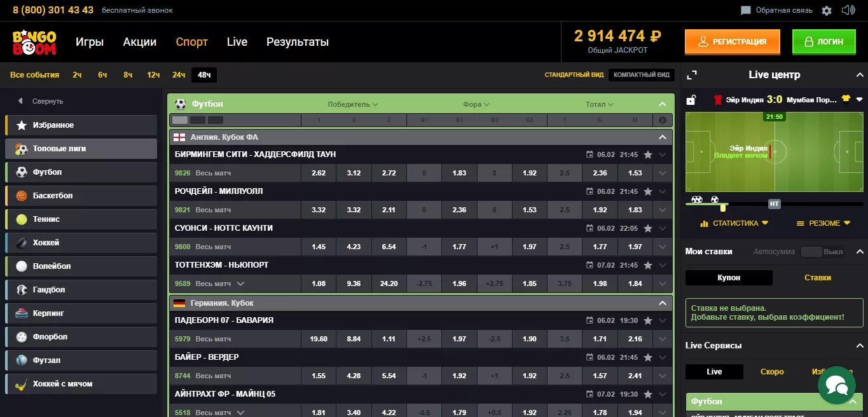The image size is (868, 417).
Task: Expand Live центр to fullscreen
Action: [692, 75]
